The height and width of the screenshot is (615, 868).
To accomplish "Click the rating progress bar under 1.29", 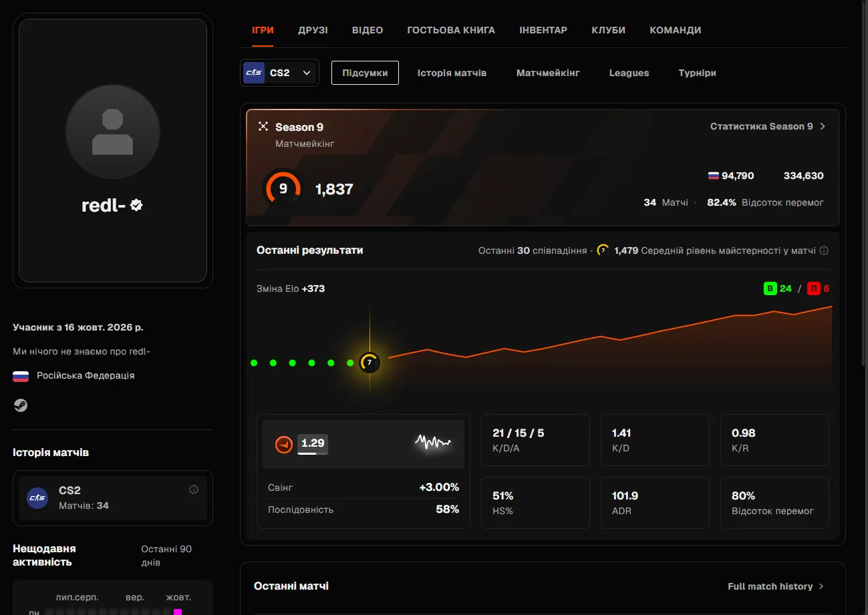I will click(x=312, y=454).
